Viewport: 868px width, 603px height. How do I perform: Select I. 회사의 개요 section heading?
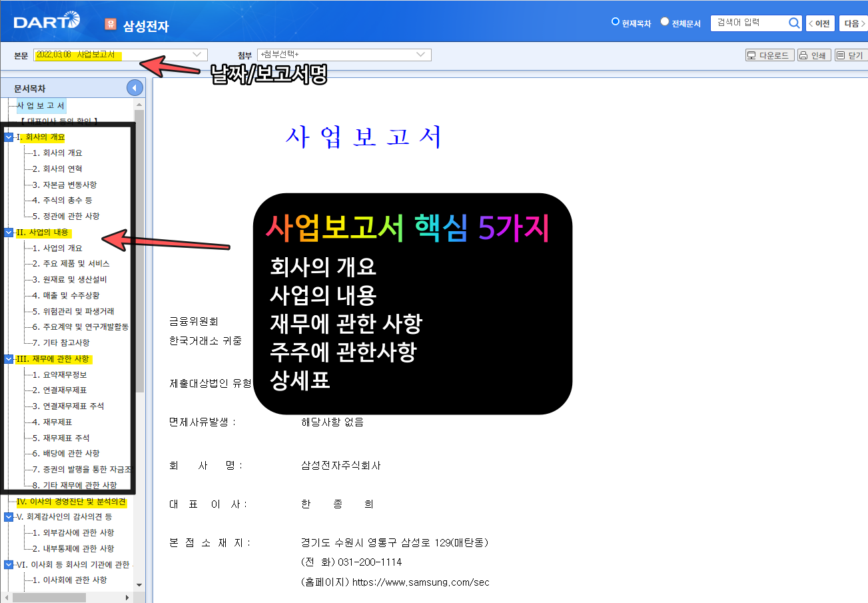[42, 137]
